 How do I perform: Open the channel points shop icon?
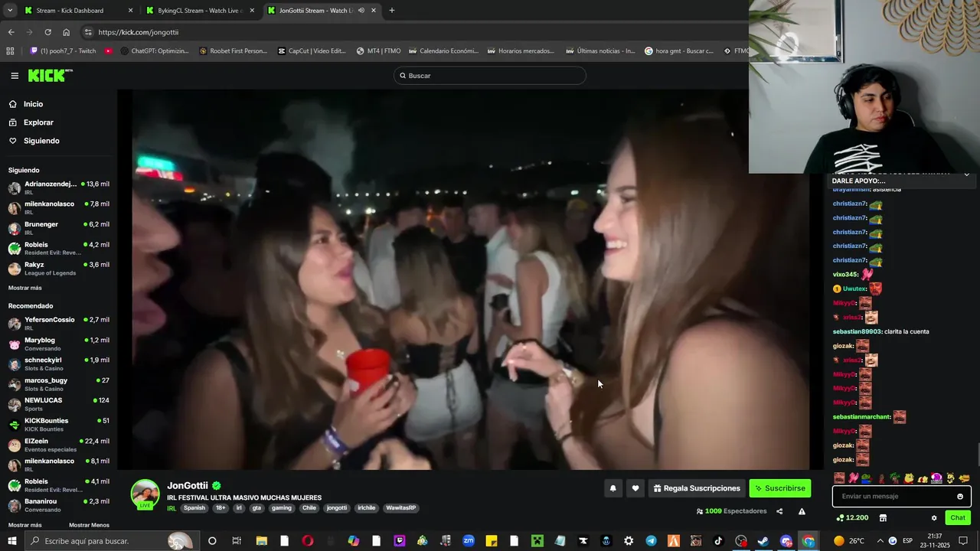tap(883, 518)
